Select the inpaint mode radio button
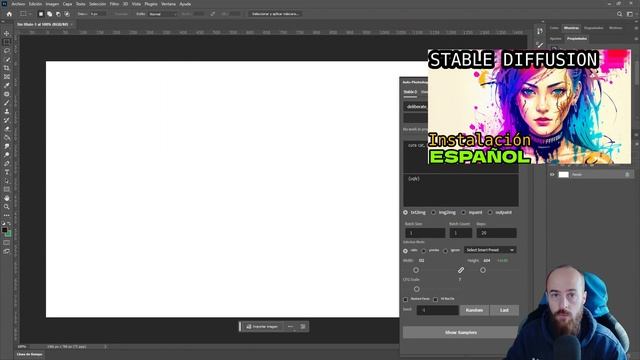The height and width of the screenshot is (360, 640). coord(463,213)
